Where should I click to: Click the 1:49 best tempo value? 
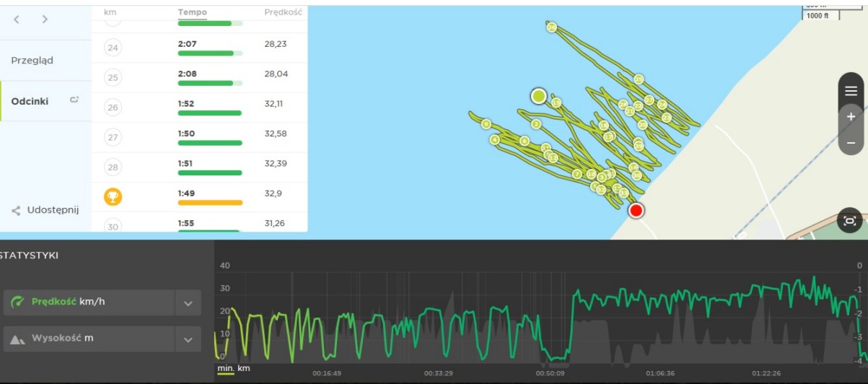coord(186,193)
